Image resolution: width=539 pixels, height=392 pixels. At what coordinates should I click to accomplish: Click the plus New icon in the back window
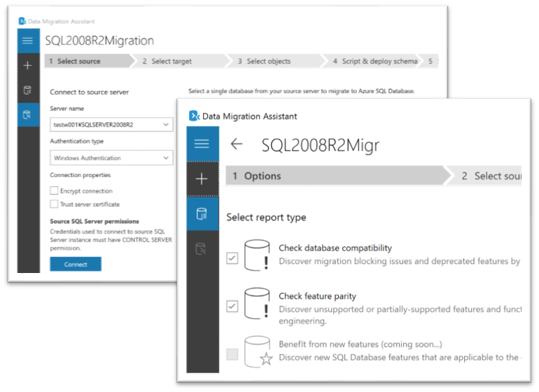click(x=28, y=65)
